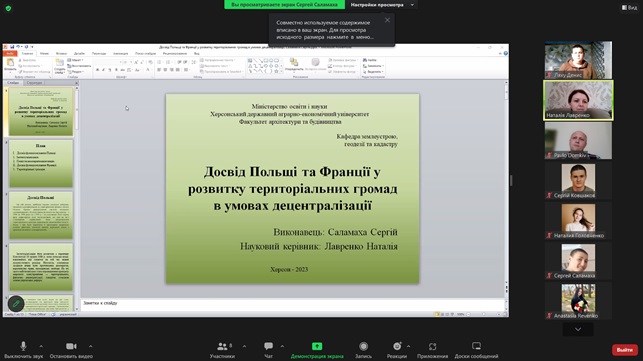Click Демонстрация экрана share screen icon

click(317, 346)
